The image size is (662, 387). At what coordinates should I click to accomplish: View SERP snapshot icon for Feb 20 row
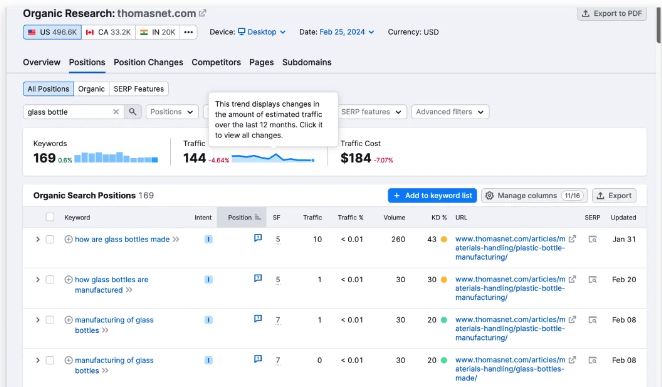tap(593, 279)
